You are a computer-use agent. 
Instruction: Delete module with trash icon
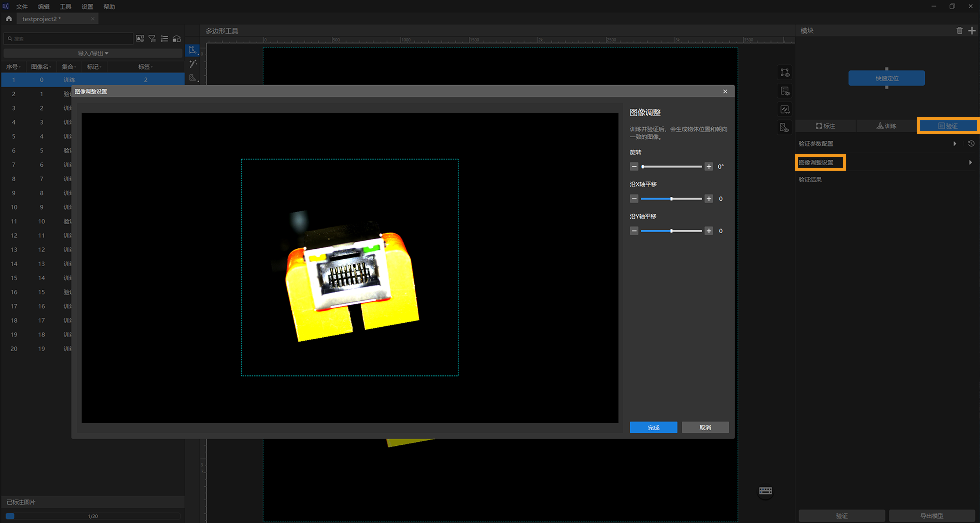pyautogui.click(x=959, y=30)
